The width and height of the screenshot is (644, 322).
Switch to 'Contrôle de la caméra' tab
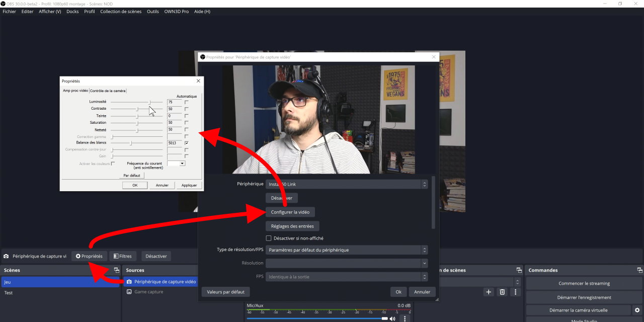pos(108,91)
